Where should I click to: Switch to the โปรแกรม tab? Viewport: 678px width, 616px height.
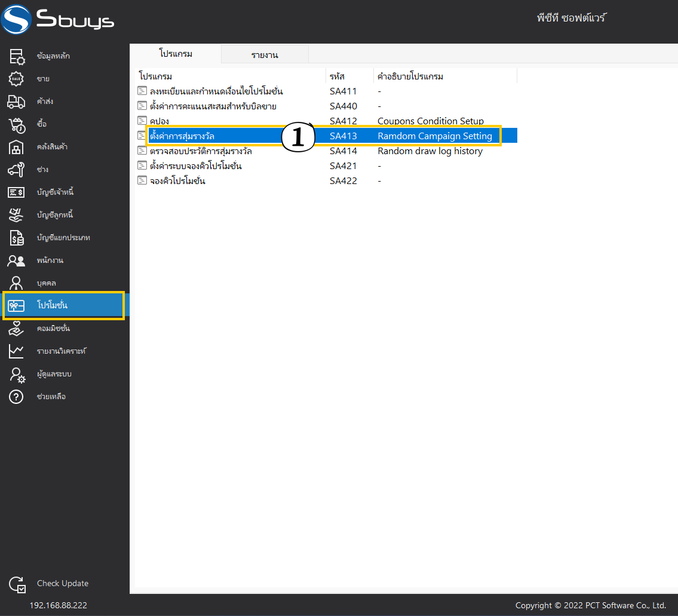[x=176, y=54]
